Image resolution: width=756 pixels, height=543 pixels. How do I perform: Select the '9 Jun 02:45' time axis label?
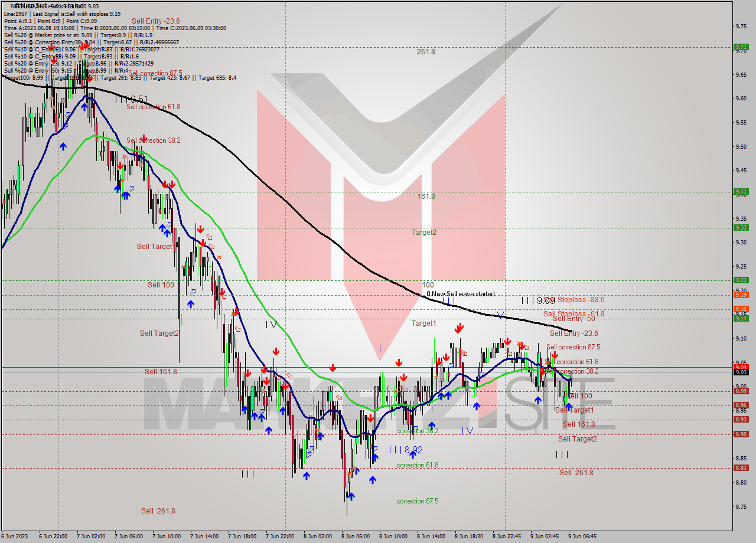(545, 537)
